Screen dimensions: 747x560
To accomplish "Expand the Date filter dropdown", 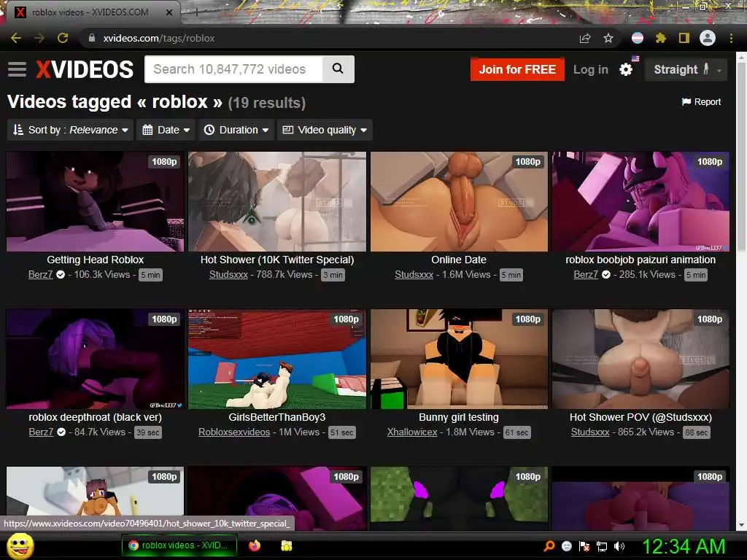I will coord(166,130).
